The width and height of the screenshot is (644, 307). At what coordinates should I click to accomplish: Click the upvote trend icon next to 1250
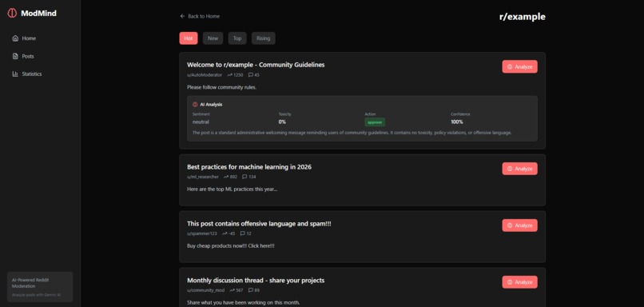(229, 75)
